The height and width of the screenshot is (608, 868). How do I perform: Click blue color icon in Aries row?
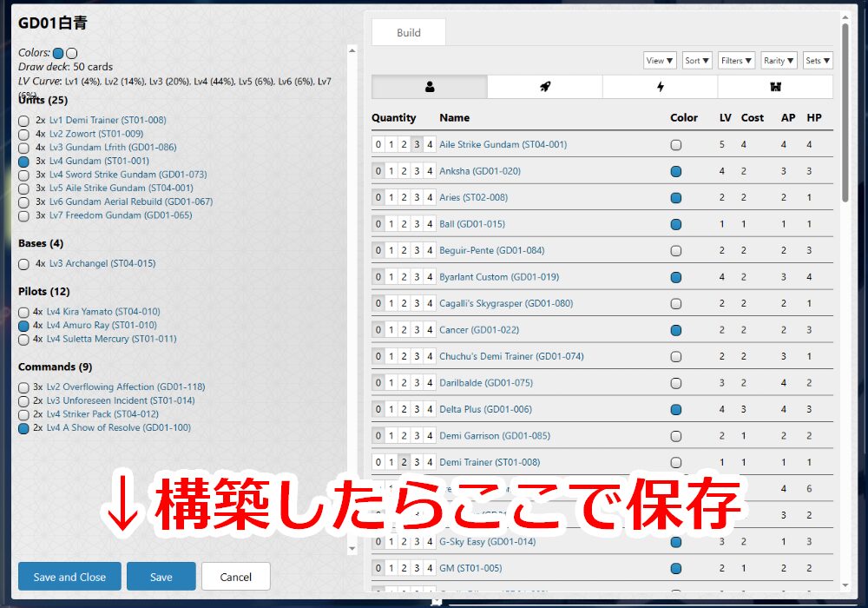(676, 198)
